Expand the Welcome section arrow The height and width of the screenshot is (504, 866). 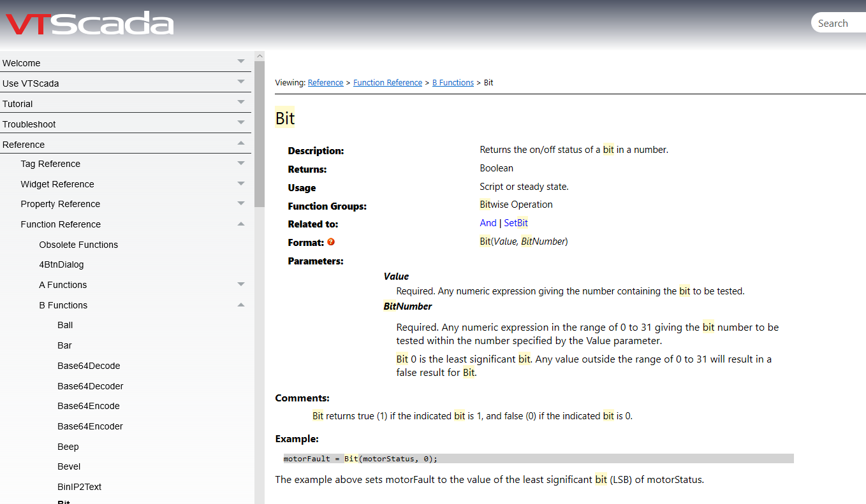241,61
